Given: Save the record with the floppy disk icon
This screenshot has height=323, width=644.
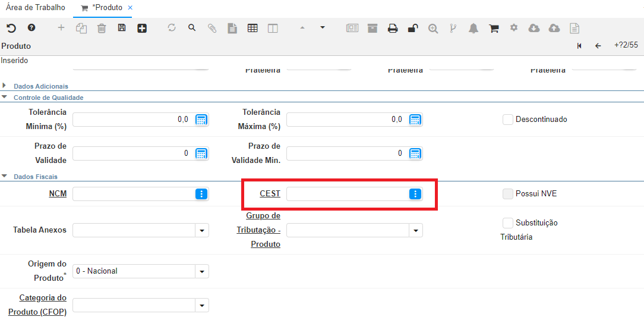Looking at the screenshot, I should click(x=122, y=28).
